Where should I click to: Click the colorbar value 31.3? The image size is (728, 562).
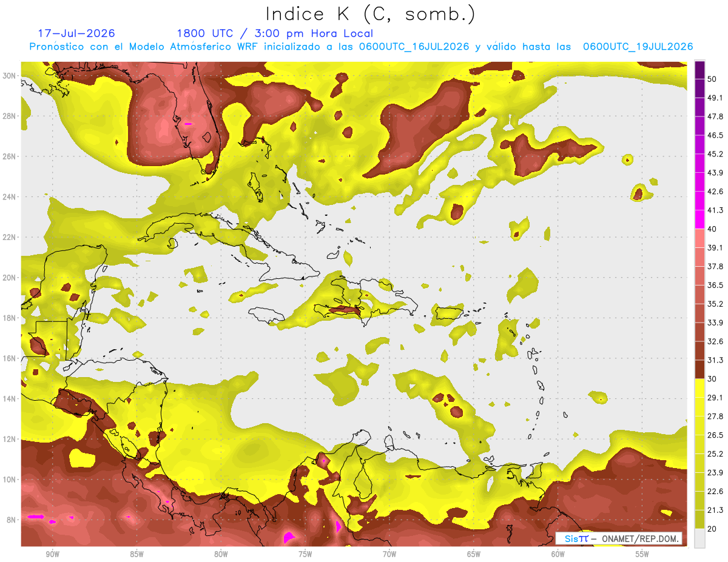coord(715,360)
